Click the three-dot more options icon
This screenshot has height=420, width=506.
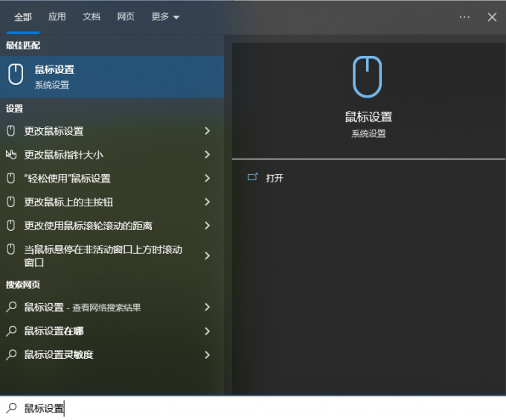point(464,17)
